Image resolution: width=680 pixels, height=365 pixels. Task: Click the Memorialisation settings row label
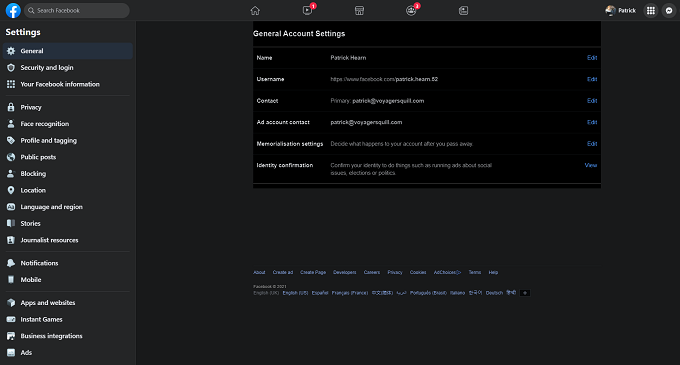(290, 143)
